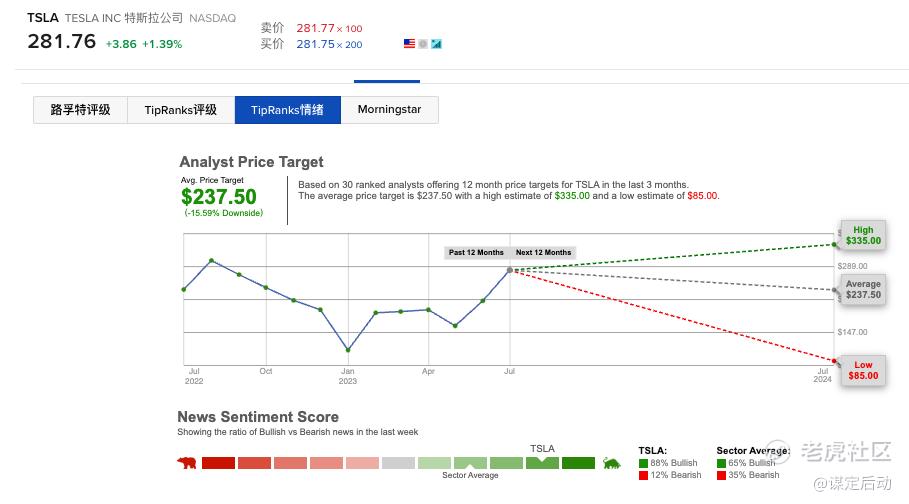
Task: Click the green High $335.00 target marker
Action: 863,235
